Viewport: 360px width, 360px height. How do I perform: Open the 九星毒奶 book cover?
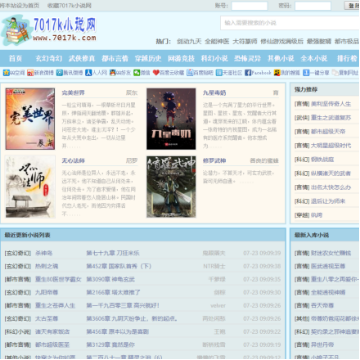coord(171,119)
